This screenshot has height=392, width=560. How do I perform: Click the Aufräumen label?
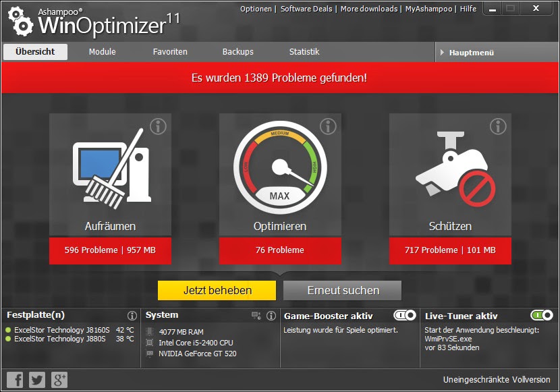111,226
